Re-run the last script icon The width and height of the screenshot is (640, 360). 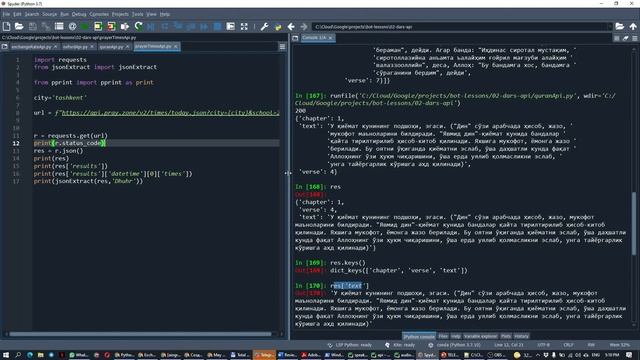coord(138,27)
